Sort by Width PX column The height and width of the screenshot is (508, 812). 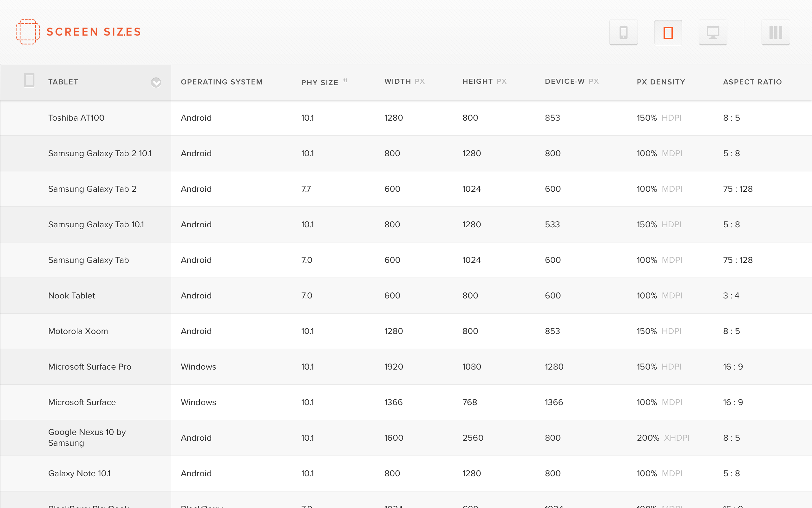tap(404, 81)
